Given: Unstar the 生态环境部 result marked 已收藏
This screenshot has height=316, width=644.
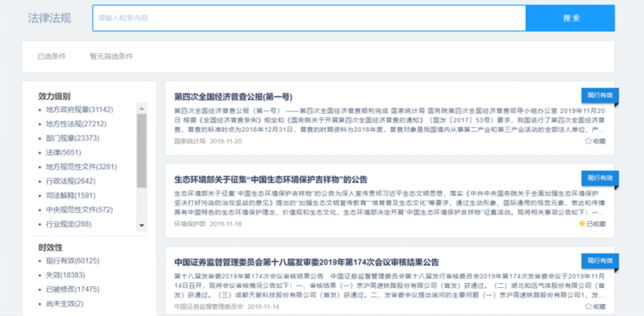Looking at the screenshot, I should click(x=592, y=224).
